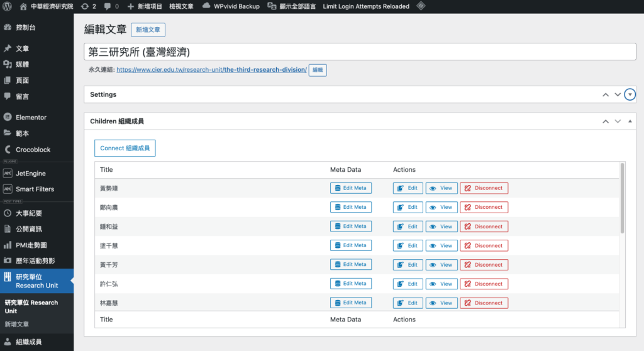644x351 pixels.
Task: Select 新增文章 in the sidebar submenu
Action: coord(16,324)
